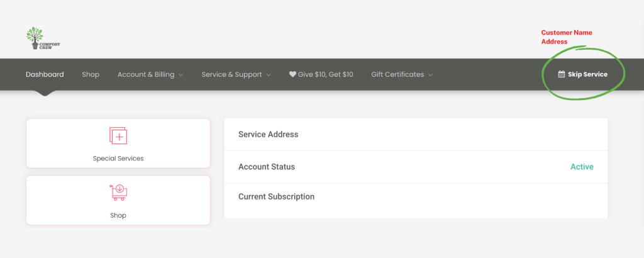644x258 pixels.
Task: Expand Gift Certificates dropdown arrow
Action: [x=431, y=75]
